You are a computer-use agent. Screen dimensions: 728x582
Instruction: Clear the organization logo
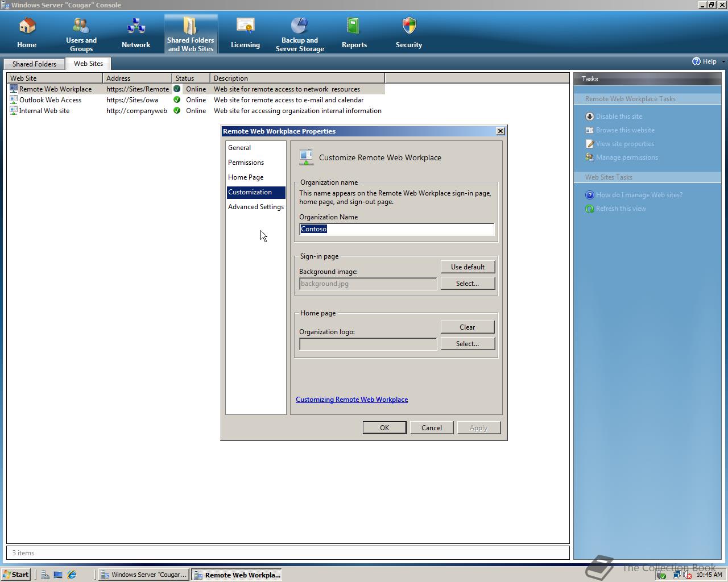coord(468,327)
